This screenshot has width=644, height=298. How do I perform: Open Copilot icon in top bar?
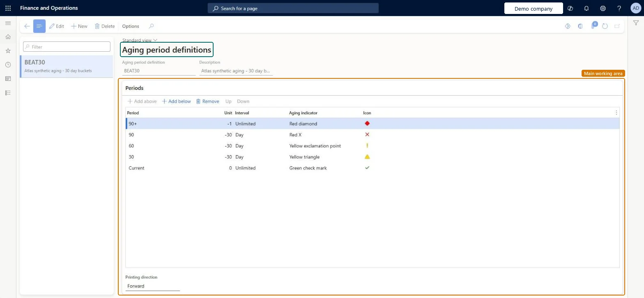click(570, 8)
